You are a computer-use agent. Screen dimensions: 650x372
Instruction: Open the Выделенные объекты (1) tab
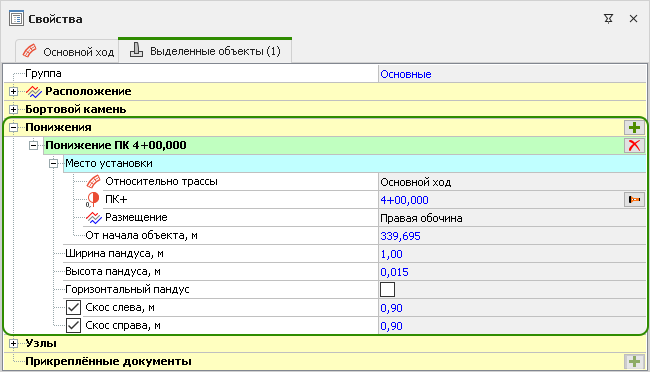(205, 51)
